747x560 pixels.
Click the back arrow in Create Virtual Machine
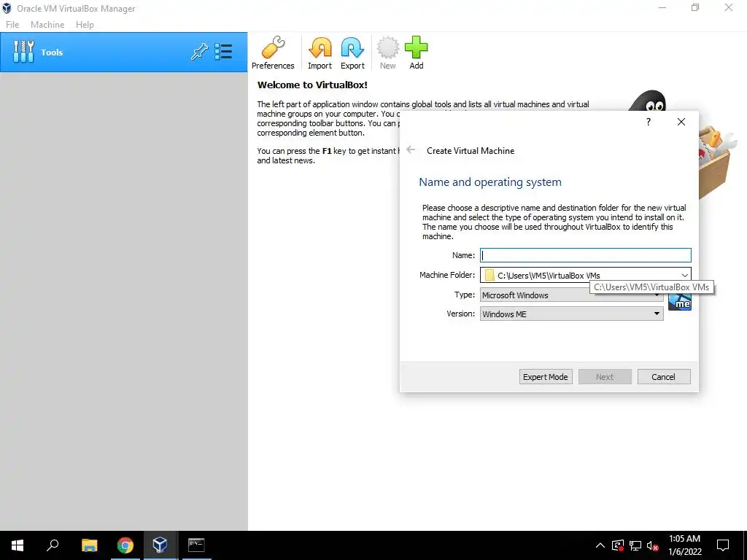[411, 150]
